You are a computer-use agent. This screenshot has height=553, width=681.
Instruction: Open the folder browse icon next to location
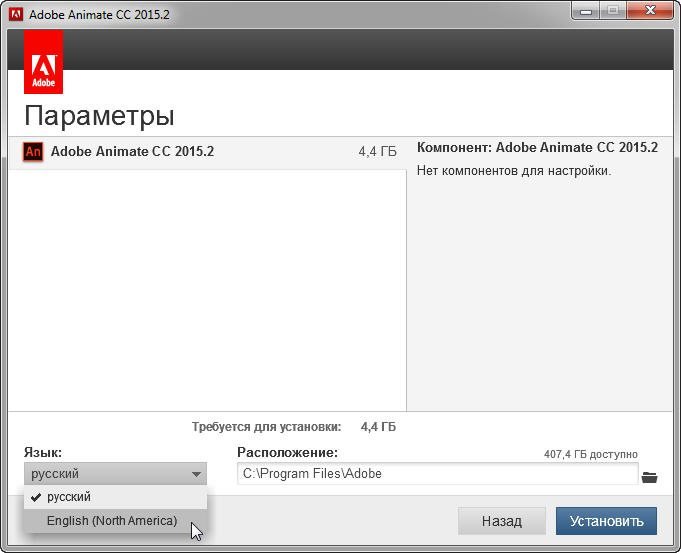point(649,477)
